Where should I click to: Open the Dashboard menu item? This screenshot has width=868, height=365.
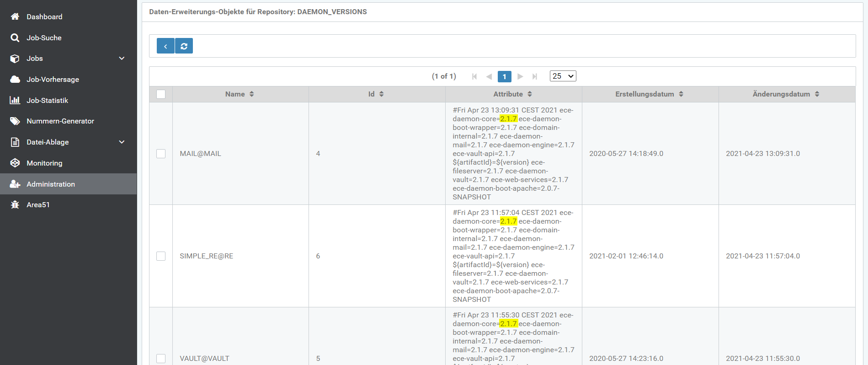pyautogui.click(x=44, y=17)
